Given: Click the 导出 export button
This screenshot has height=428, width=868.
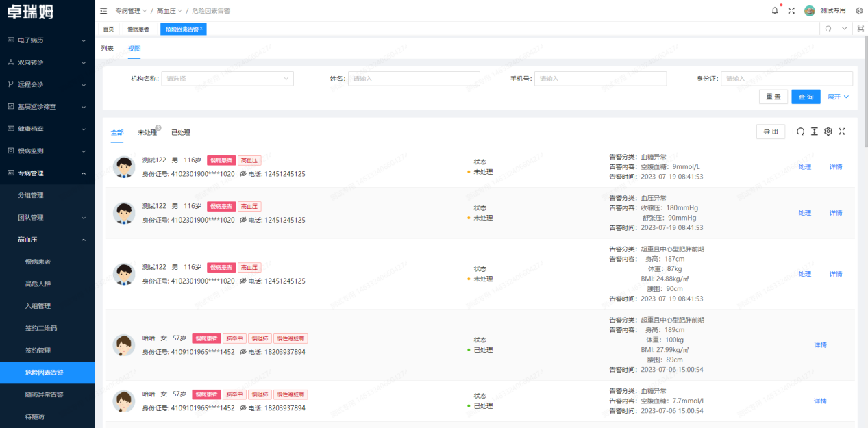Looking at the screenshot, I should [x=771, y=131].
